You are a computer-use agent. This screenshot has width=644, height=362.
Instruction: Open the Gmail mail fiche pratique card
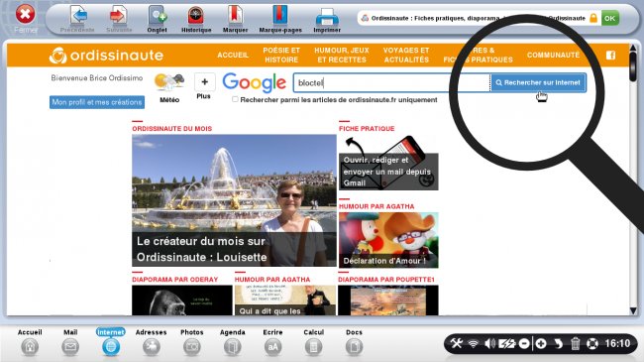pos(388,163)
